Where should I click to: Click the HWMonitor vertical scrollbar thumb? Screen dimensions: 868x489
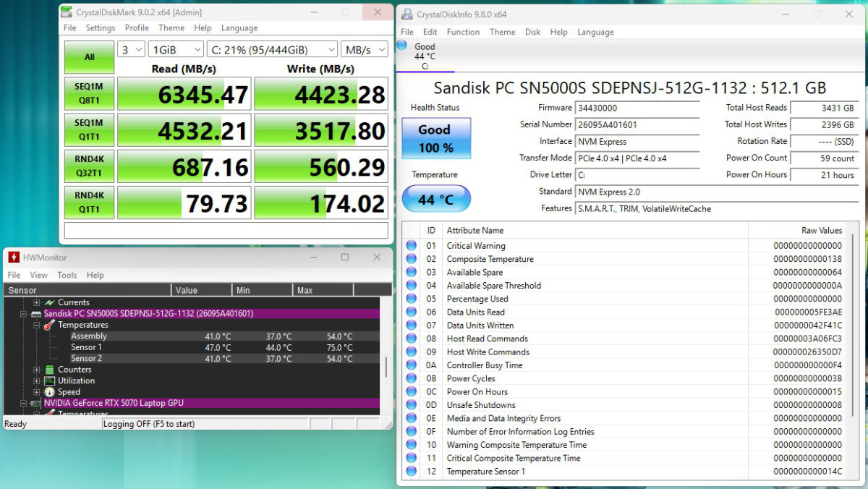click(x=386, y=366)
